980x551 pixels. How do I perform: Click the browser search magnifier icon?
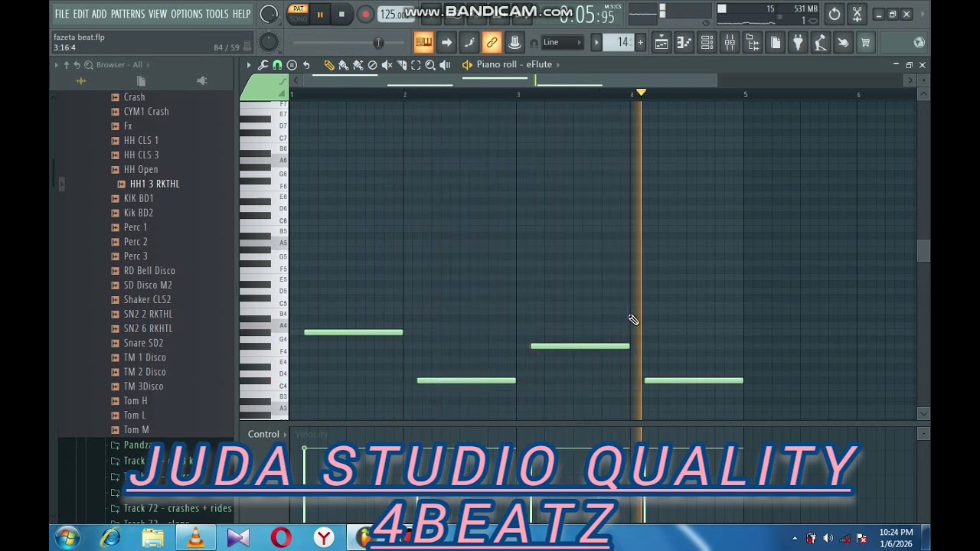(x=89, y=65)
